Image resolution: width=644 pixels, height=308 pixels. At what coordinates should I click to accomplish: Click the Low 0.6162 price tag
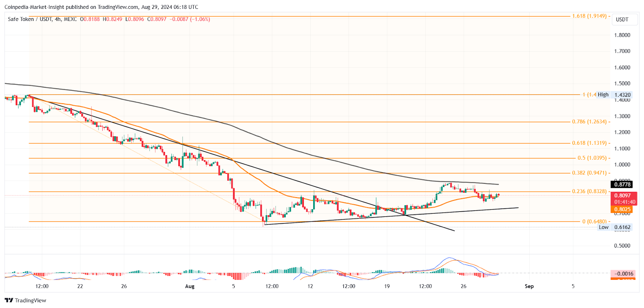tap(615, 227)
